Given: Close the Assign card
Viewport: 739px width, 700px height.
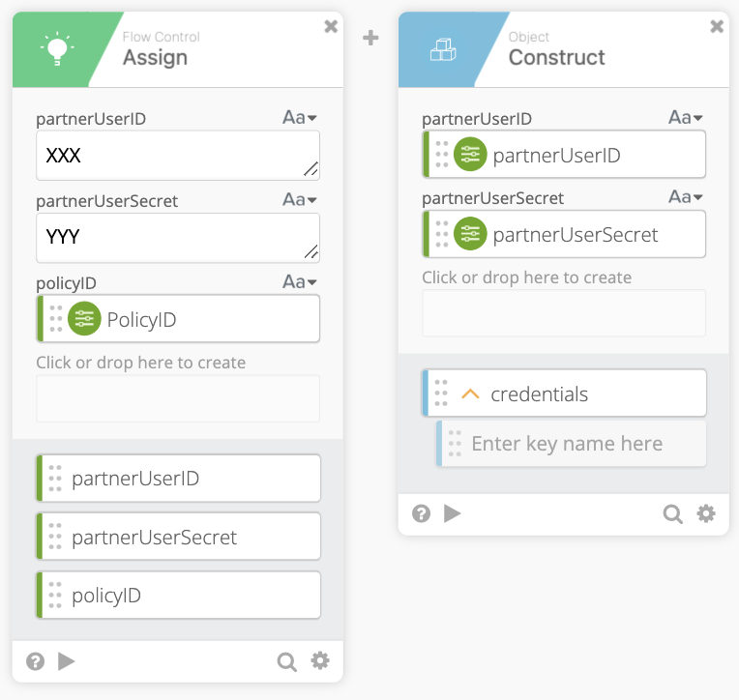Looking at the screenshot, I should pos(331,26).
